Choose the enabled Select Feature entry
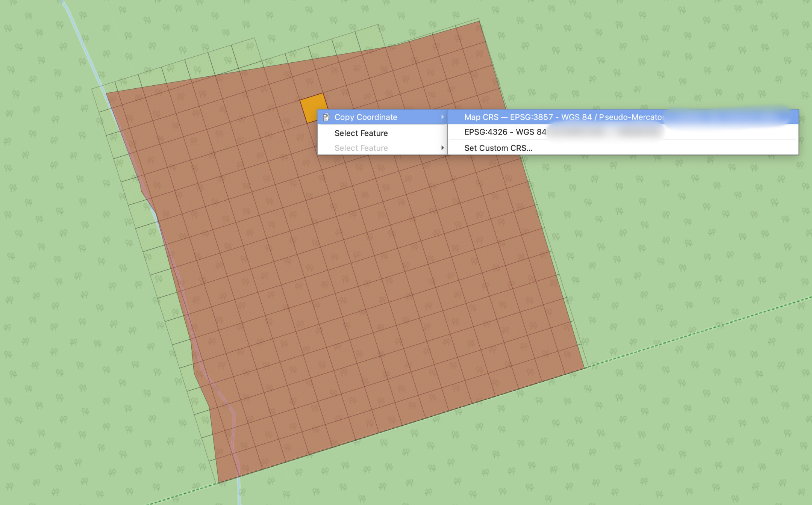This screenshot has height=505, width=812. point(361,133)
